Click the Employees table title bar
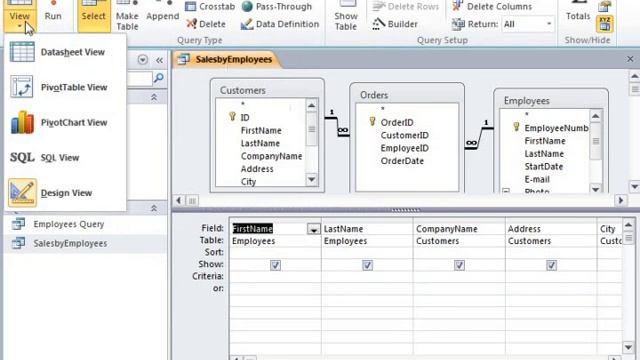640x360 pixels. point(551,101)
